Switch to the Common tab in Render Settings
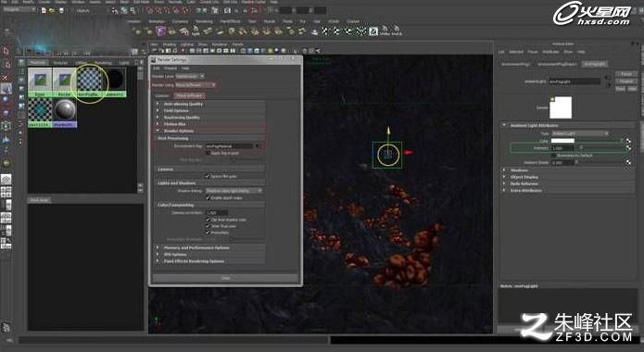The width and height of the screenshot is (644, 352). [x=162, y=95]
